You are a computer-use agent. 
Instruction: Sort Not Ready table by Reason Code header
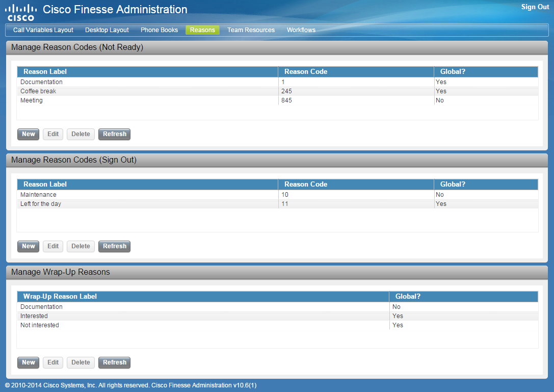point(356,72)
